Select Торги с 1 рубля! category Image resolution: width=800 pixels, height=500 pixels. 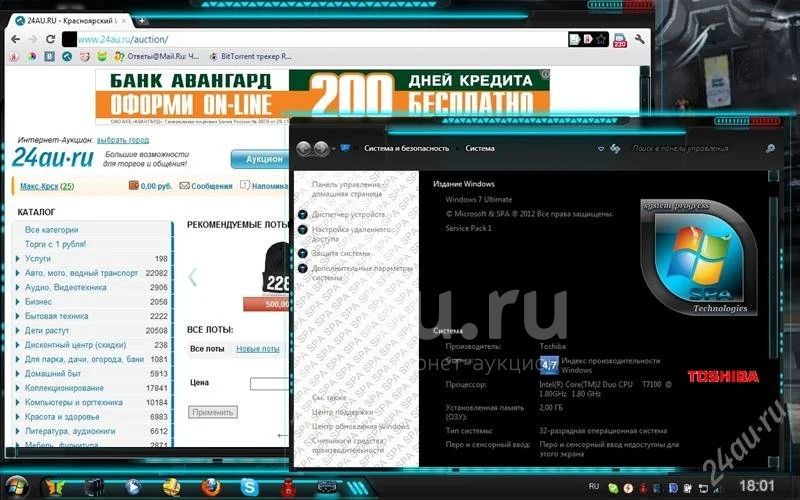click(x=56, y=244)
